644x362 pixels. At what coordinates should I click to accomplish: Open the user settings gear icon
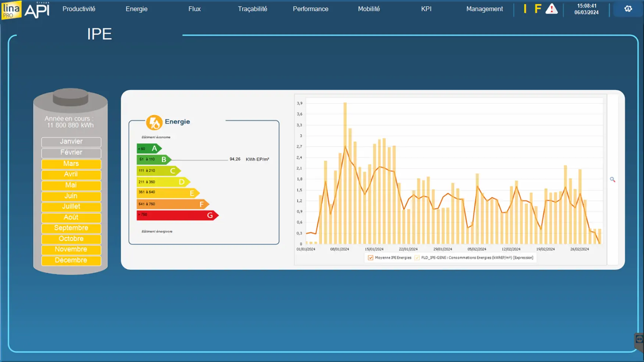pos(628,9)
